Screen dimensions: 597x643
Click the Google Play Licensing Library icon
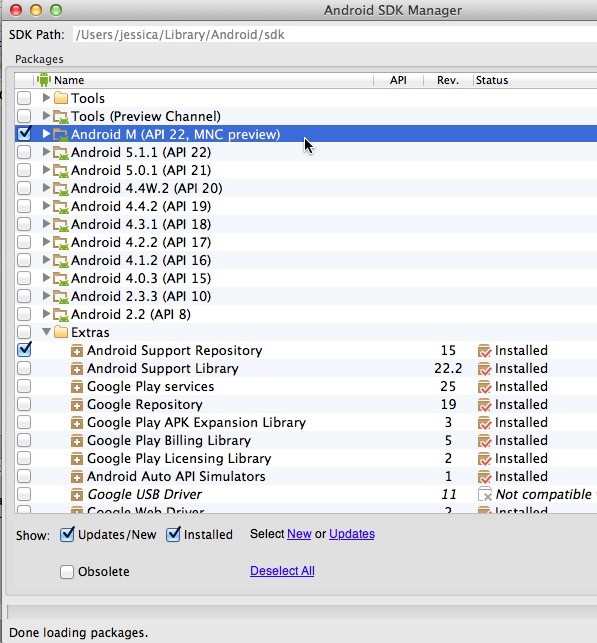(x=77, y=459)
